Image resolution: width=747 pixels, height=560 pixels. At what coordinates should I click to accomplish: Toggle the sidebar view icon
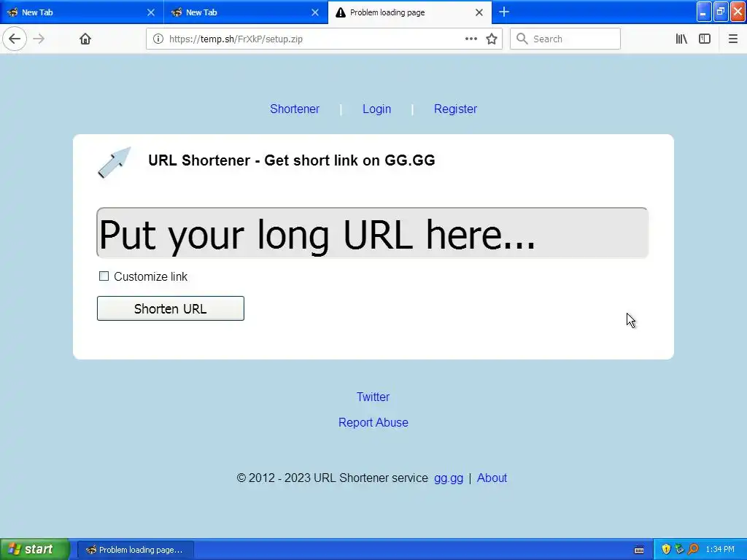pos(705,39)
